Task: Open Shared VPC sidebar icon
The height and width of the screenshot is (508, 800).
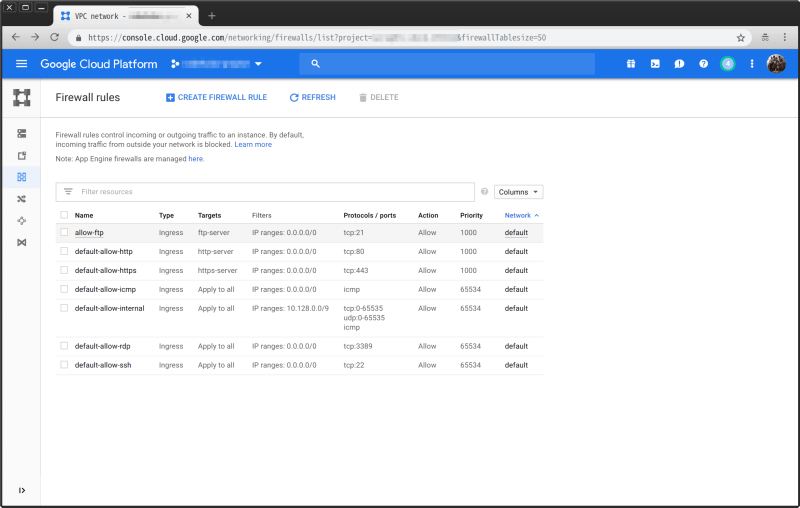Action: pyautogui.click(x=21, y=242)
